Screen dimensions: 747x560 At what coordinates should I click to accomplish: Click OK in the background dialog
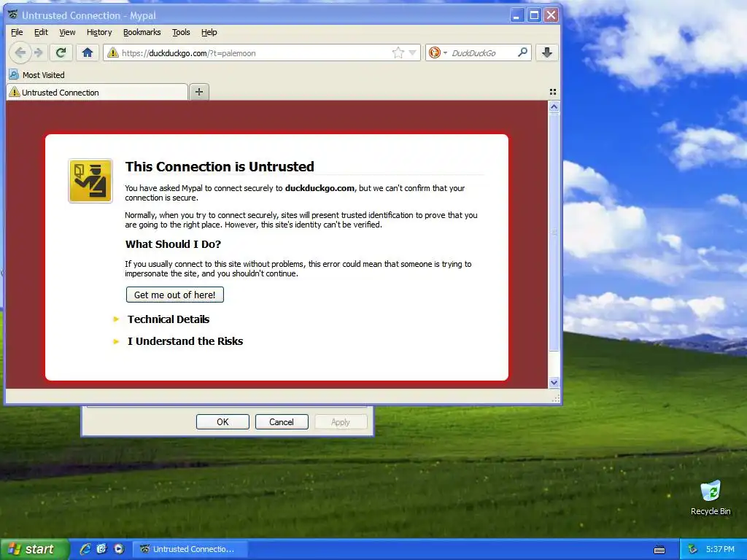pyautogui.click(x=222, y=422)
